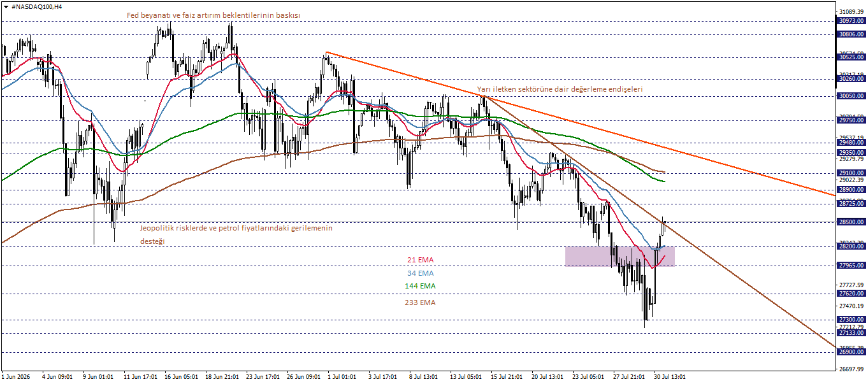
Task: Click the 21 EMA label
Action: tap(421, 260)
